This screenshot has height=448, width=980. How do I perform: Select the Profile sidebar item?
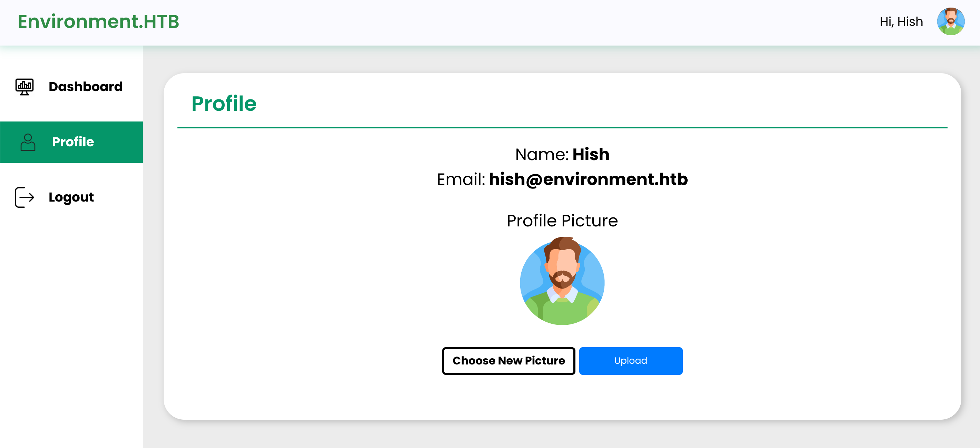[x=71, y=142]
